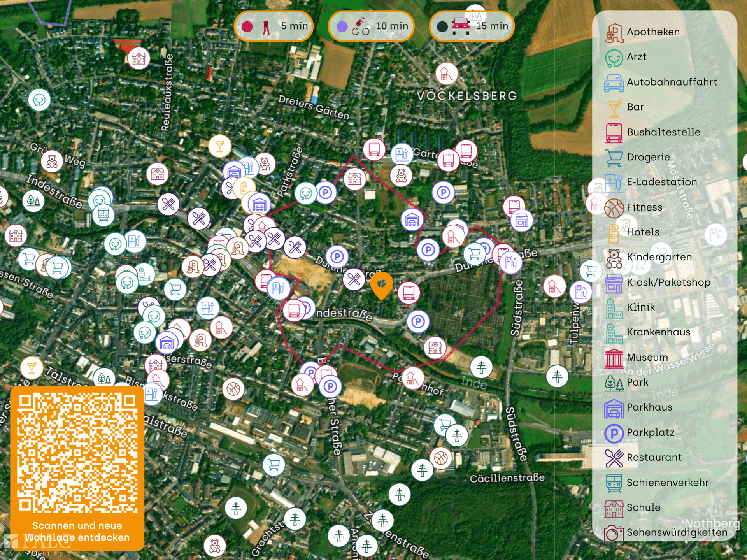The height and width of the screenshot is (560, 747).
Task: Click the 'Apotheken' legend label
Action: pyautogui.click(x=653, y=32)
